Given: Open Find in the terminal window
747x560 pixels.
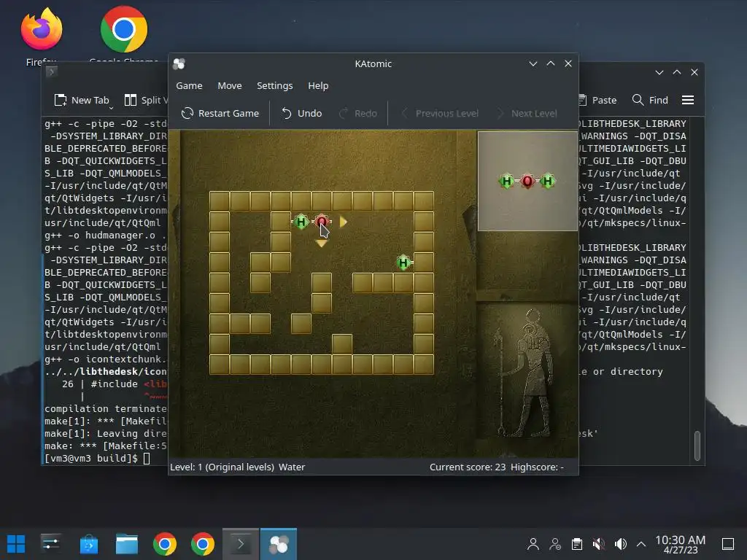Looking at the screenshot, I should pos(650,100).
